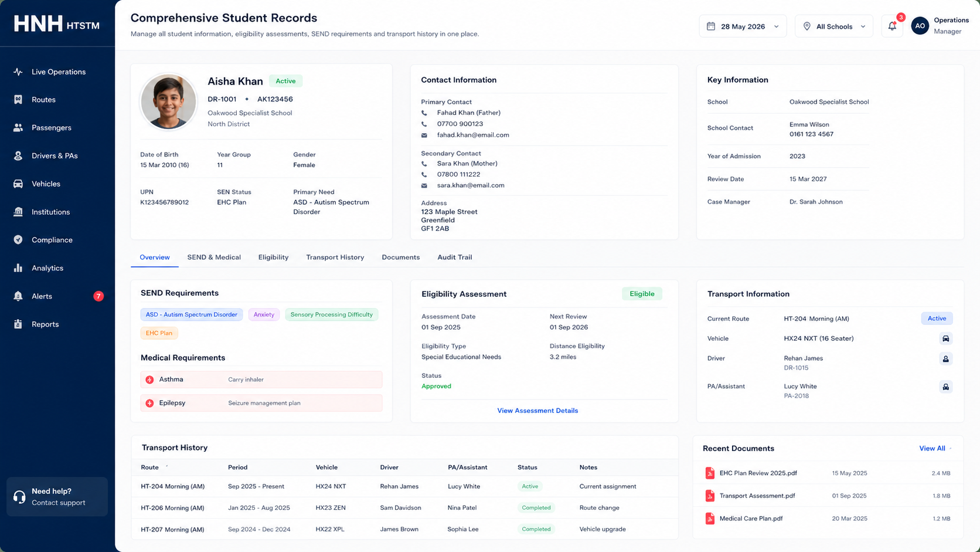Click the Sensory Processing Difficulty tag
The image size is (980, 552).
coord(332,314)
